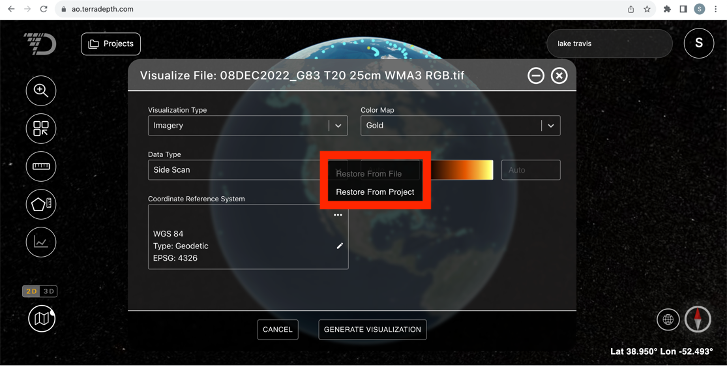The image size is (728, 366).
Task: Choose Restore From File option
Action: [369, 174]
